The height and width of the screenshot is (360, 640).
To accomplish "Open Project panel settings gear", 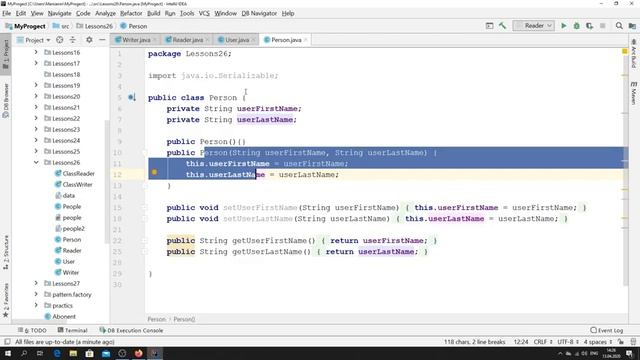I will pos(89,40).
